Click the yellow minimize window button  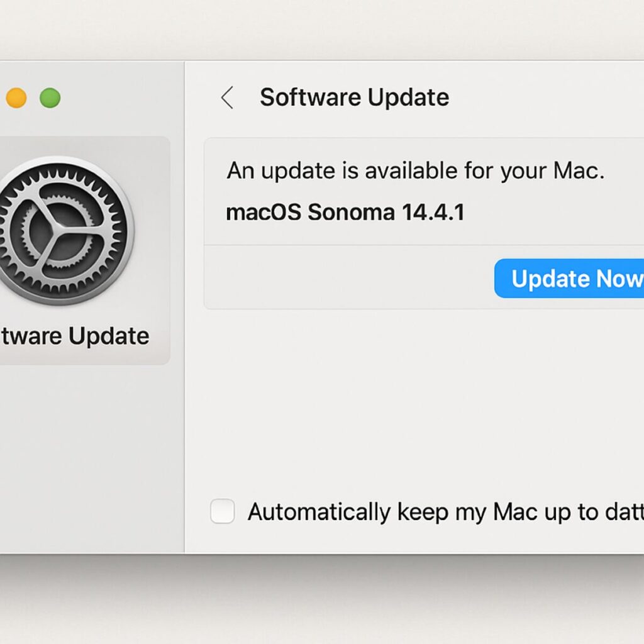tap(16, 98)
